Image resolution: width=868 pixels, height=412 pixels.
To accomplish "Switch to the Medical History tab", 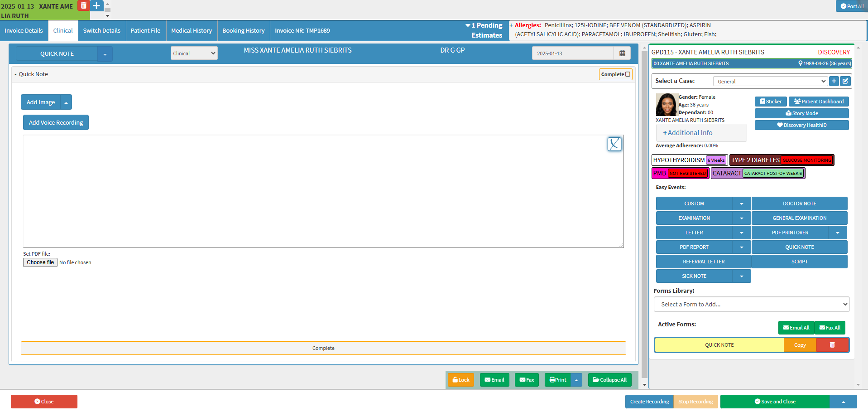I will tap(191, 31).
